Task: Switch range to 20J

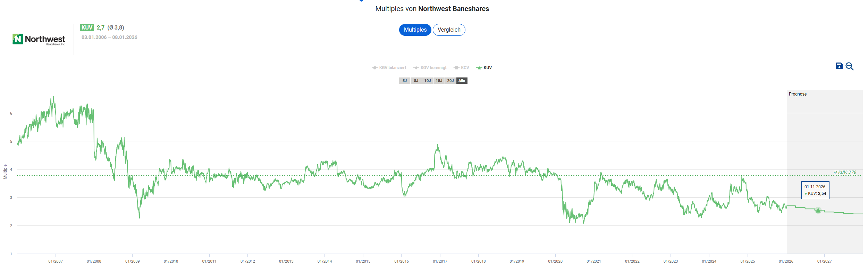Action: 450,81
